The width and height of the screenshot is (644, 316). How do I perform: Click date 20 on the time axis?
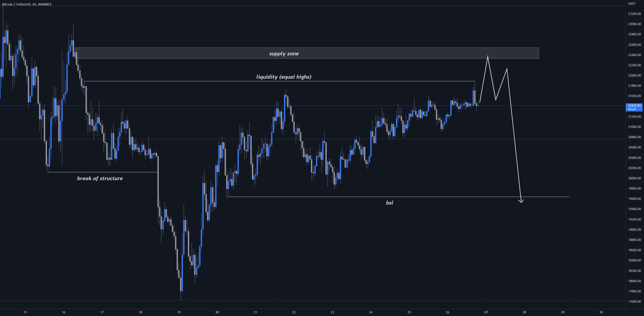pyautogui.click(x=217, y=312)
